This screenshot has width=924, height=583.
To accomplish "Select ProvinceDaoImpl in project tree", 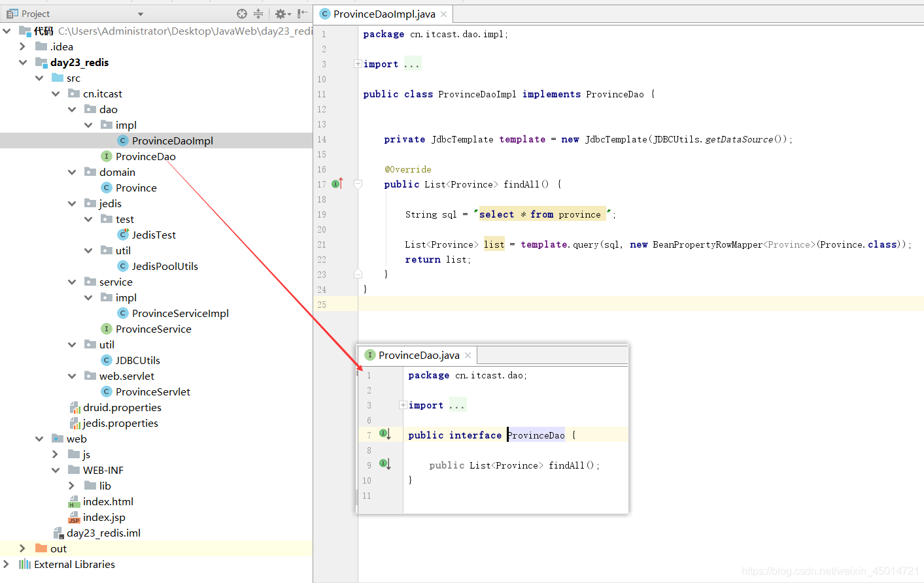I will pos(173,141).
